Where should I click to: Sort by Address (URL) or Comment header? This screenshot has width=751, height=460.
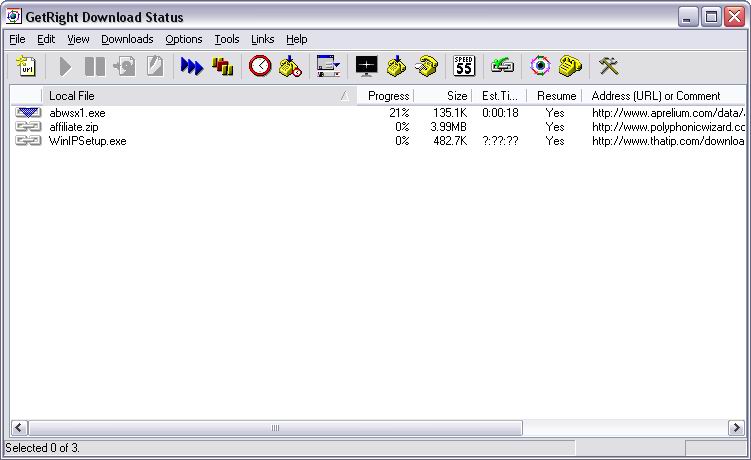point(664,96)
